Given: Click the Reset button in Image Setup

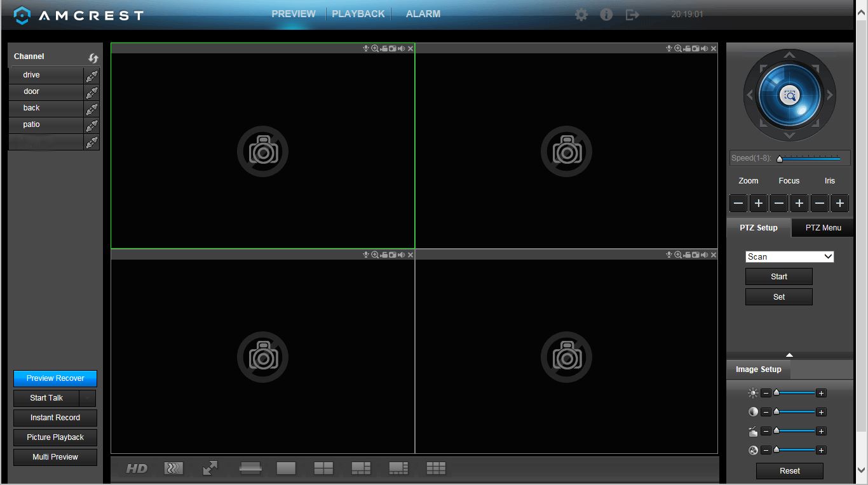Looking at the screenshot, I should pyautogui.click(x=790, y=471).
